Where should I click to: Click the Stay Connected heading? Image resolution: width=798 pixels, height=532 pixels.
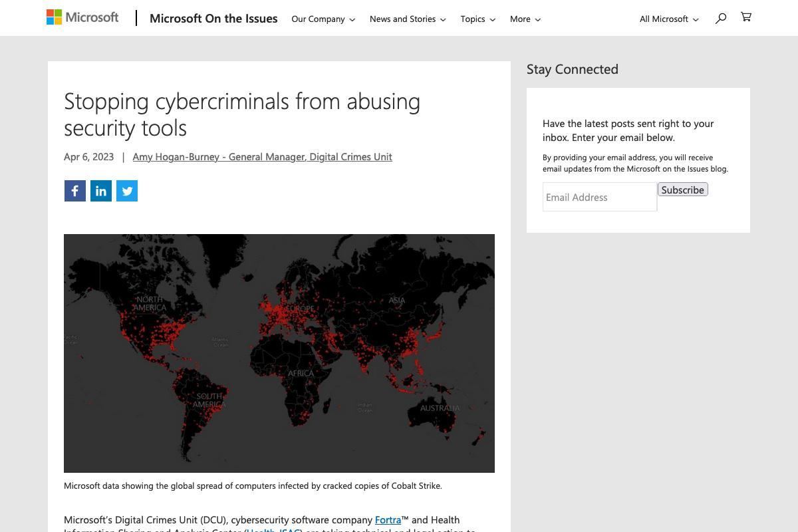pos(573,69)
